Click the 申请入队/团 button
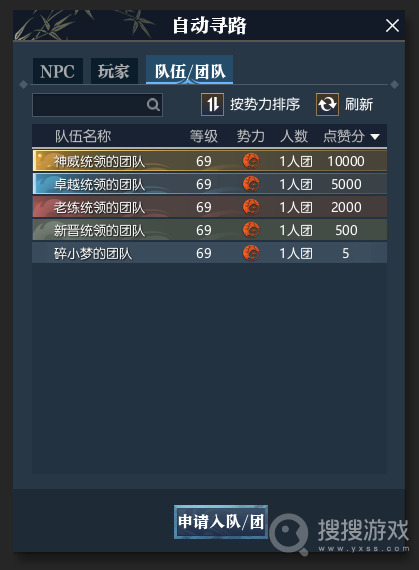419x570 pixels. coord(221,522)
